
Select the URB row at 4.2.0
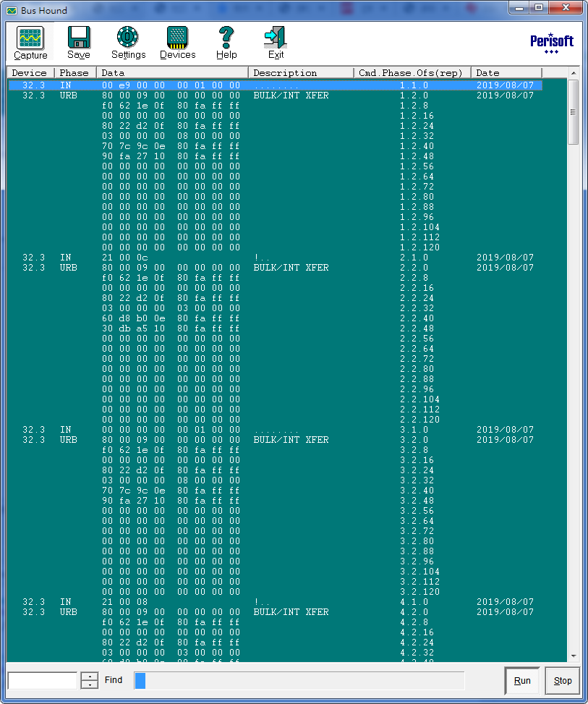275,612
